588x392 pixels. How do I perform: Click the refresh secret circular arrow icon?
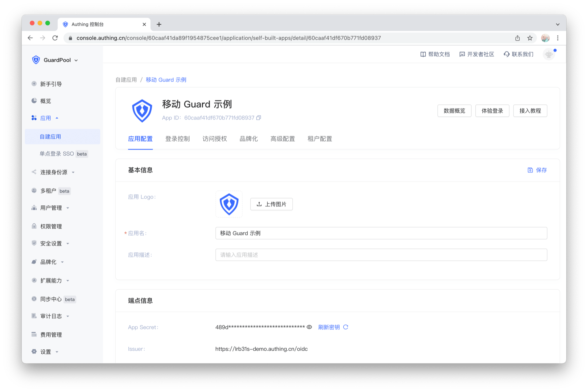(346, 327)
